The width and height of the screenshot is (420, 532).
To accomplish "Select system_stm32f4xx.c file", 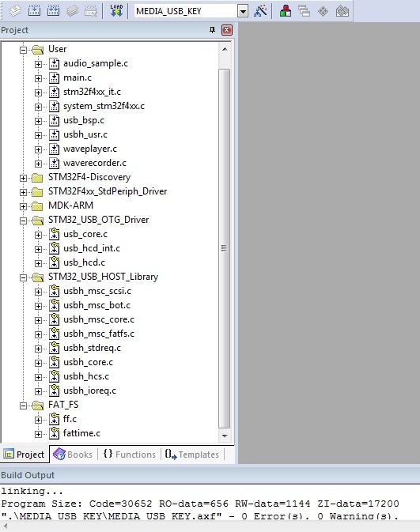I will coord(104,106).
